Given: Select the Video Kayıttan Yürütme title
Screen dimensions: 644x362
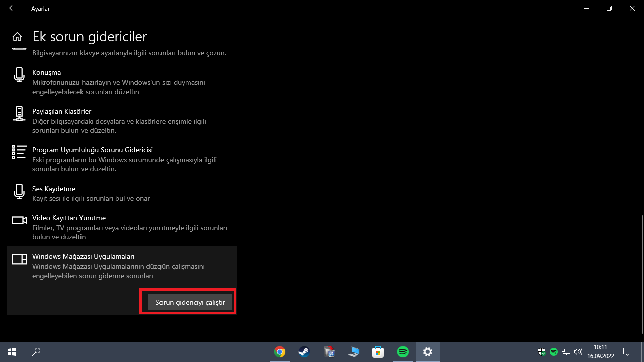Looking at the screenshot, I should tap(69, 218).
